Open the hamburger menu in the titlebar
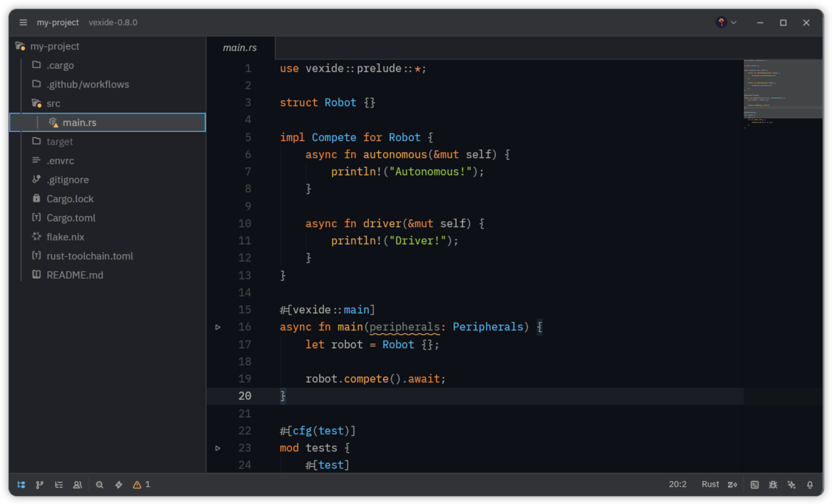832x504 pixels. coord(23,22)
